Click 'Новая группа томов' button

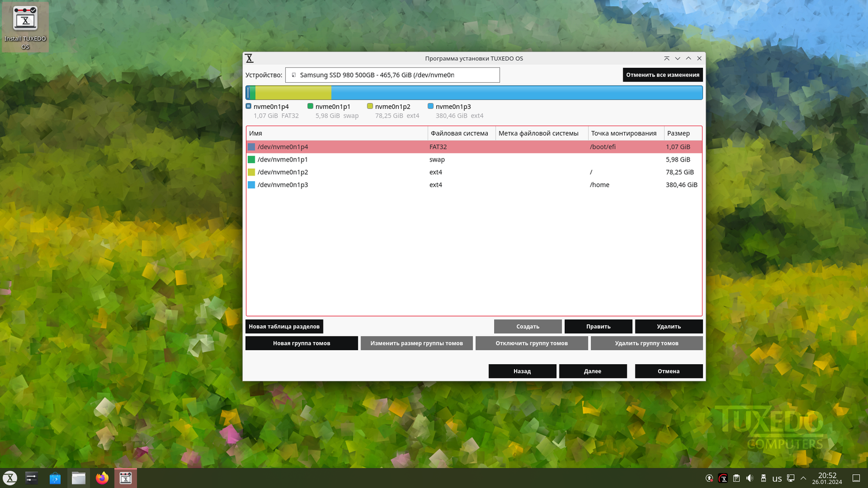[301, 343]
